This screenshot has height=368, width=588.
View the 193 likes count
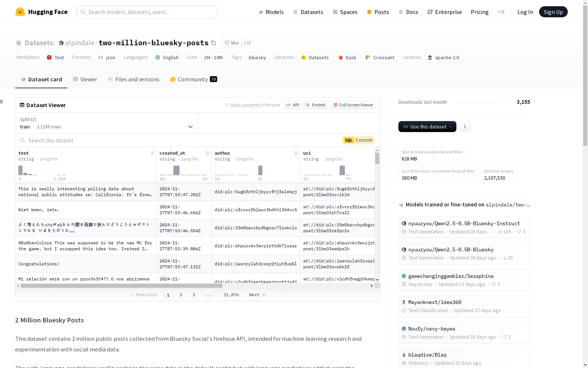click(x=248, y=43)
